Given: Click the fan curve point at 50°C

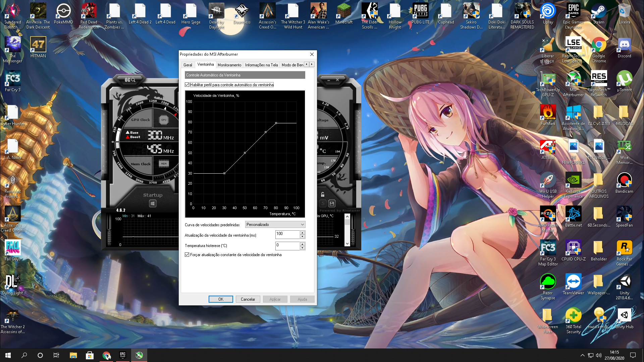Looking at the screenshot, I should (x=245, y=153).
